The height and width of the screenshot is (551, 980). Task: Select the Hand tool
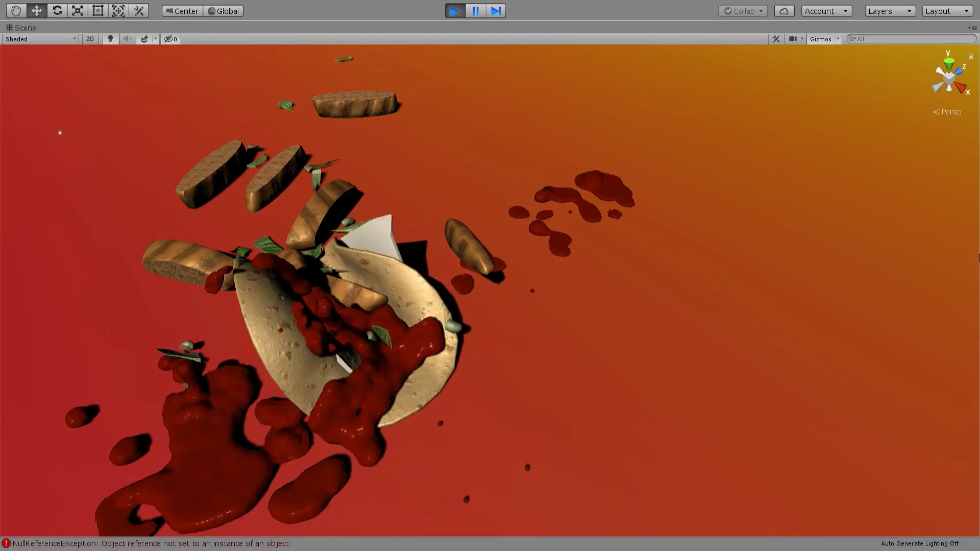click(16, 11)
